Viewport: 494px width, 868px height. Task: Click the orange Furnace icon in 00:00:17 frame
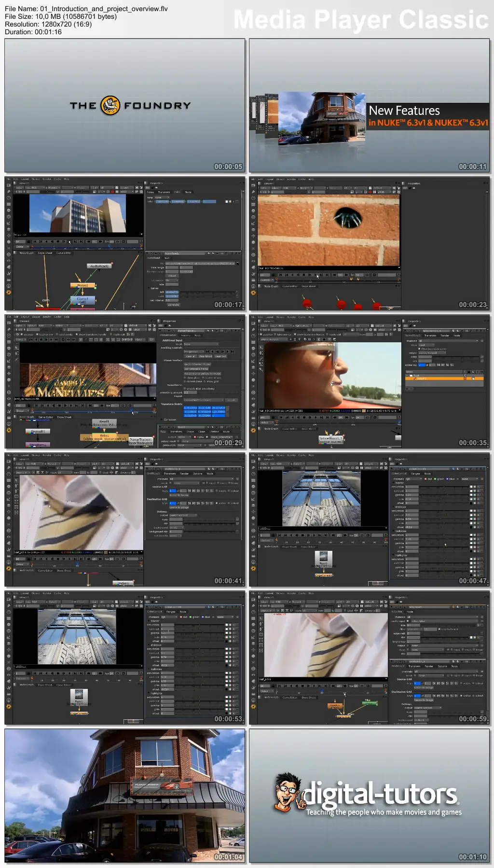(x=9, y=293)
